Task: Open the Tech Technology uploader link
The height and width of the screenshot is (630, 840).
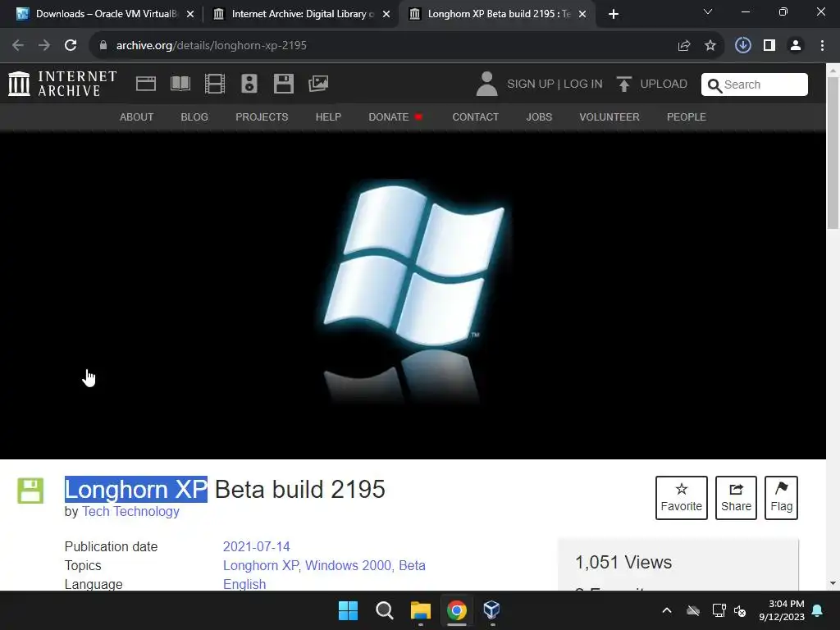Action: point(130,512)
